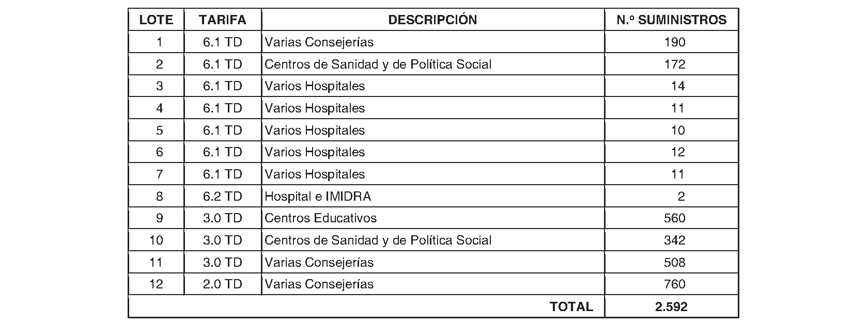Select lote number 12 cell

156,284
